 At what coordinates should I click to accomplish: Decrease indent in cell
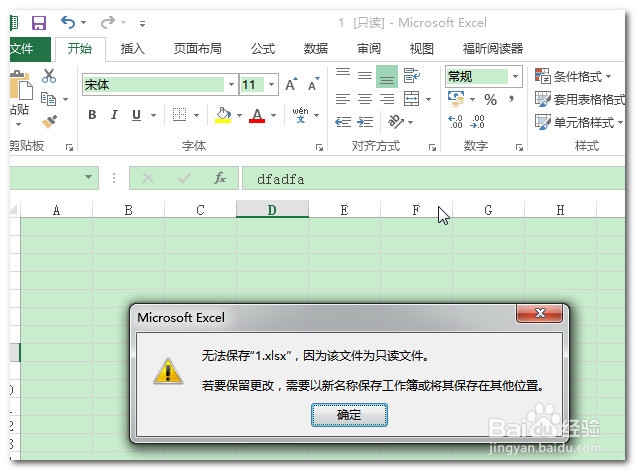(343, 122)
